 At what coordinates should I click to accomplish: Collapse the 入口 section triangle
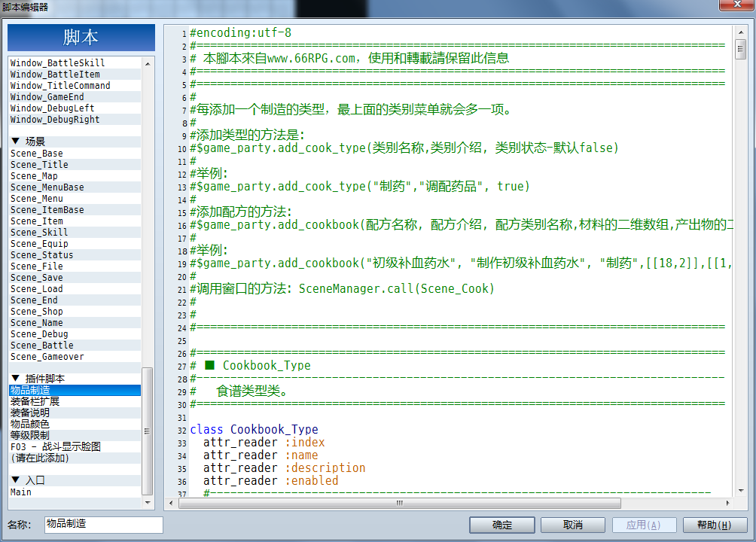coord(15,480)
